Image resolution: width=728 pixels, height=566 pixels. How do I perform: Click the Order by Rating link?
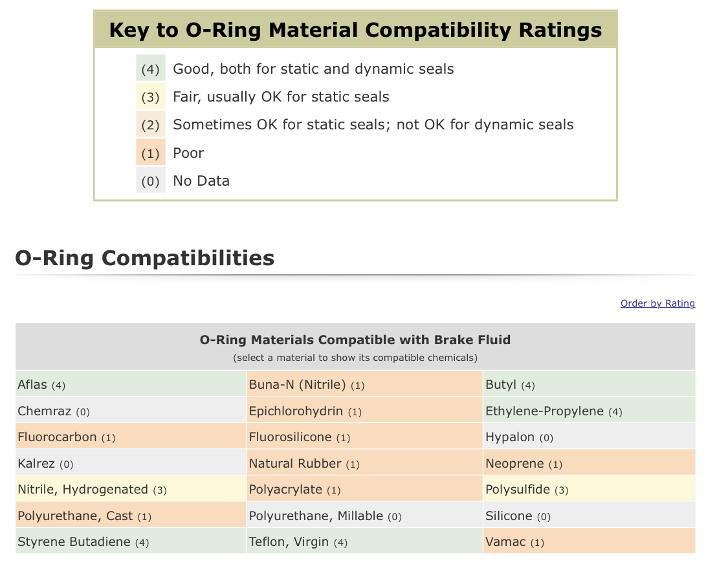tap(657, 303)
